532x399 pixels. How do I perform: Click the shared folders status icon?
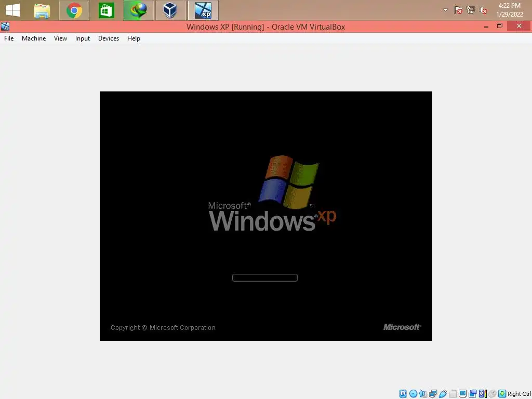click(453, 394)
